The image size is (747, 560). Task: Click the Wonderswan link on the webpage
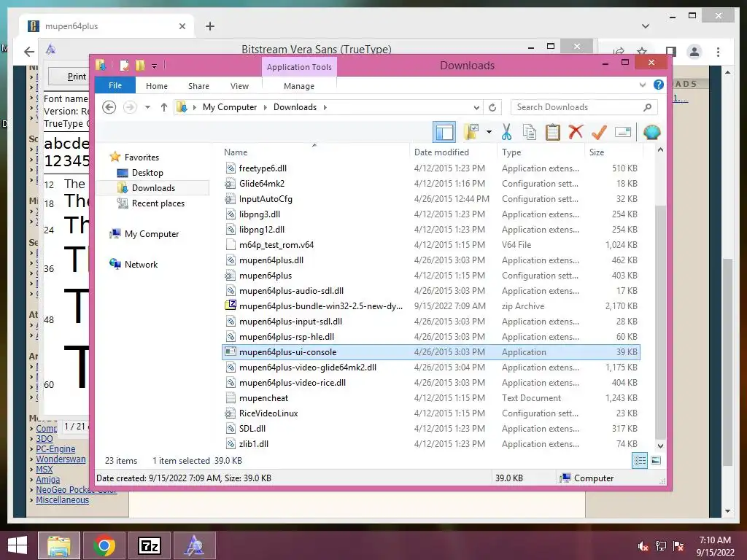(x=61, y=459)
